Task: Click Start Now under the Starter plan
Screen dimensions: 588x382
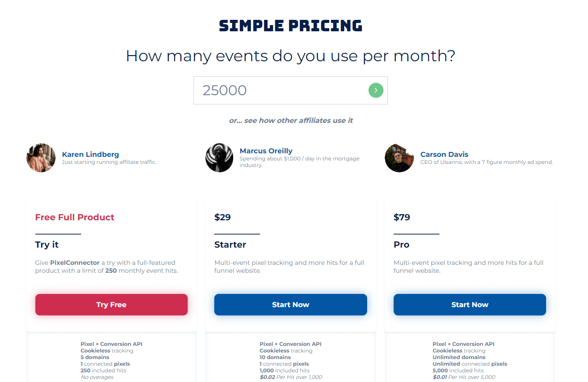Action: pos(290,304)
